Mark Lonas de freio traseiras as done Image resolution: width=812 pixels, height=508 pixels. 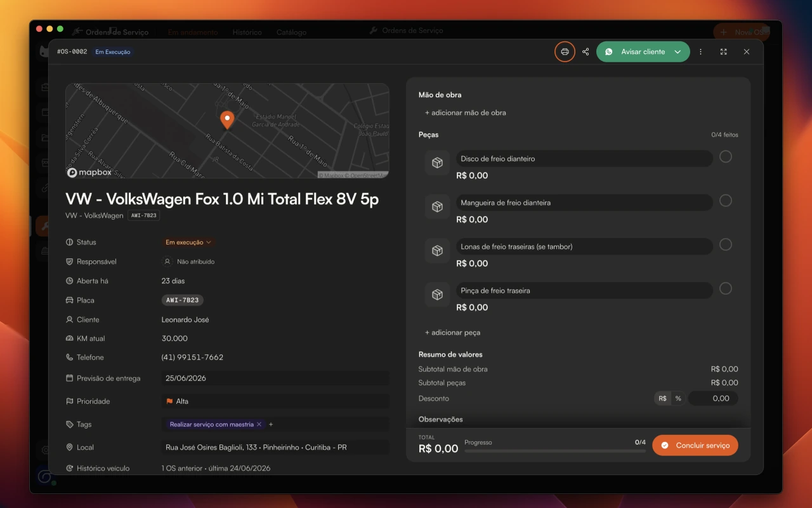pyautogui.click(x=726, y=244)
